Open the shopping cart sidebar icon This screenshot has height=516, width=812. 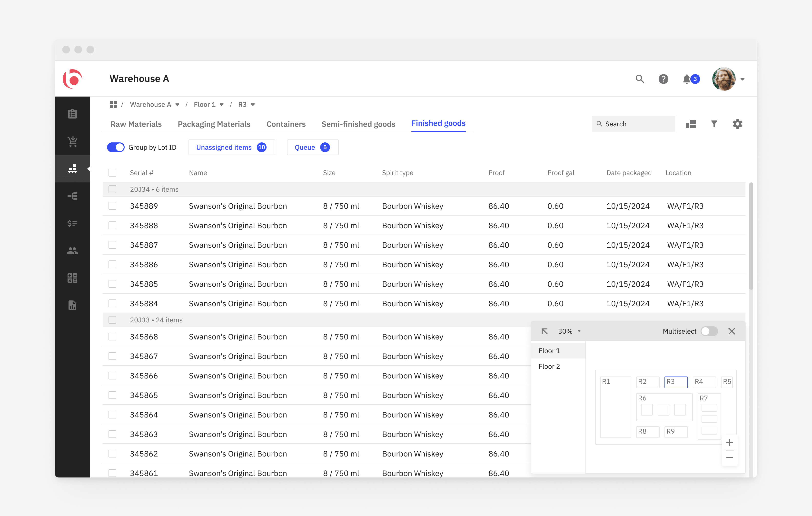pos(72,141)
